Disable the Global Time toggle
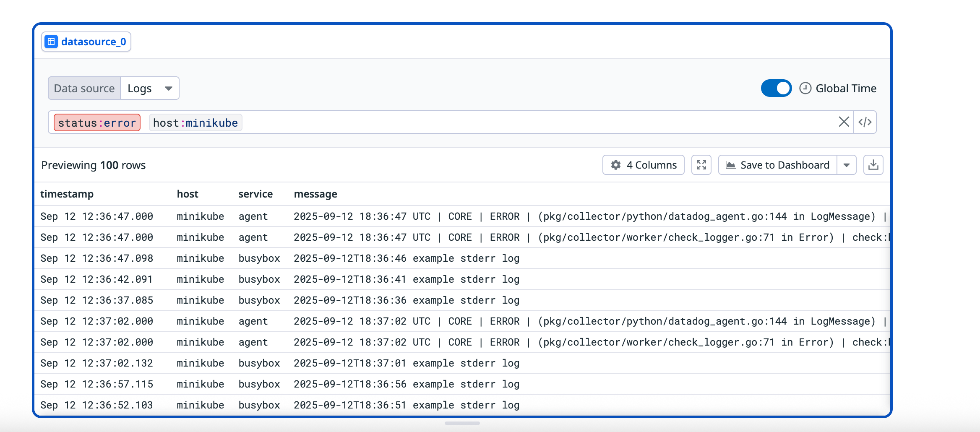This screenshot has height=432, width=980. coord(776,88)
